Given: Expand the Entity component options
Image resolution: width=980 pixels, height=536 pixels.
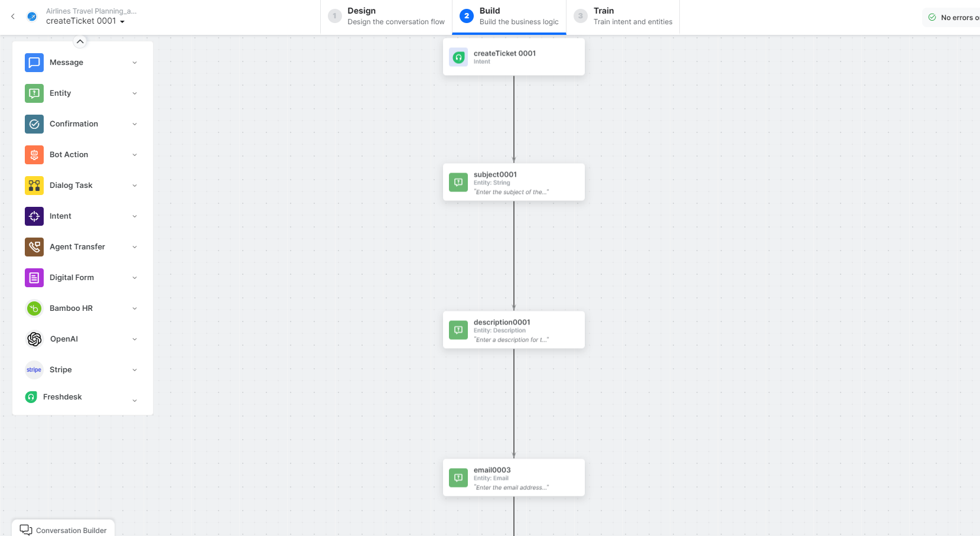Looking at the screenshot, I should 135,93.
